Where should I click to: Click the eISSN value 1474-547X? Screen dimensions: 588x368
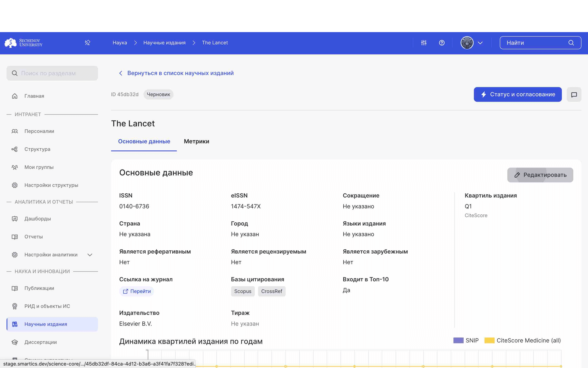[246, 206]
